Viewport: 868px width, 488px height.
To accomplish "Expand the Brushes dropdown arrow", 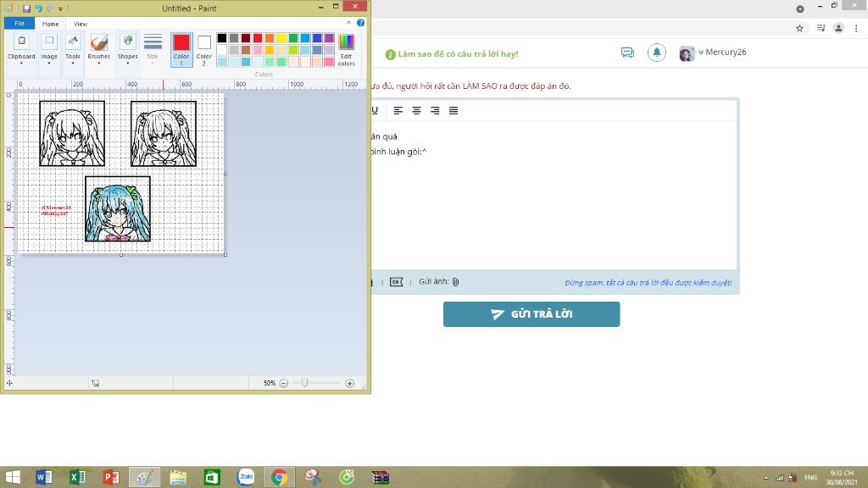I will 99,63.
